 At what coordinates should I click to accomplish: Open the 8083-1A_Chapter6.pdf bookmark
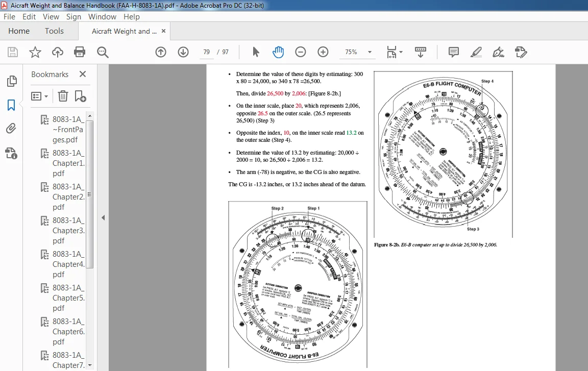click(x=68, y=332)
